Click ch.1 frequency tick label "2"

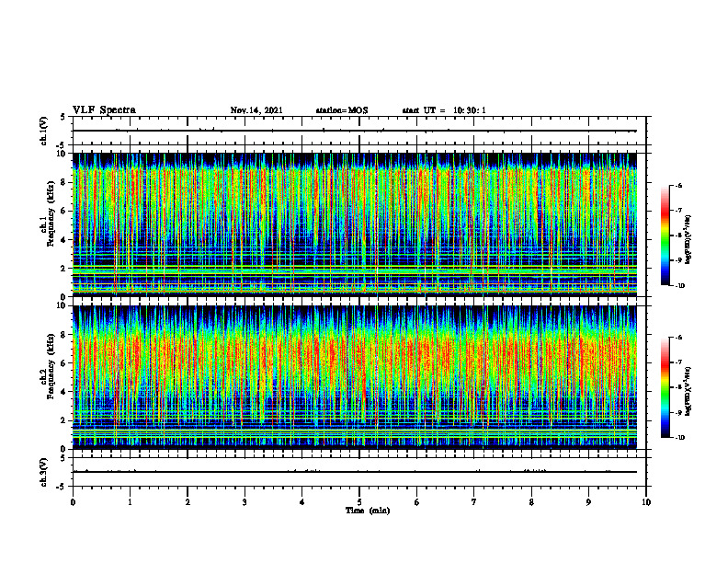pos(64,268)
